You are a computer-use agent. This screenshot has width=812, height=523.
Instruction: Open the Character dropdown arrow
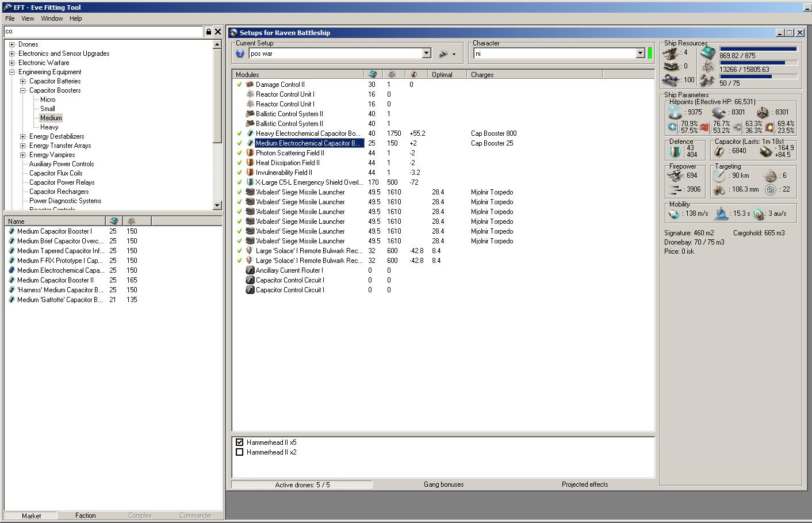[x=641, y=54]
